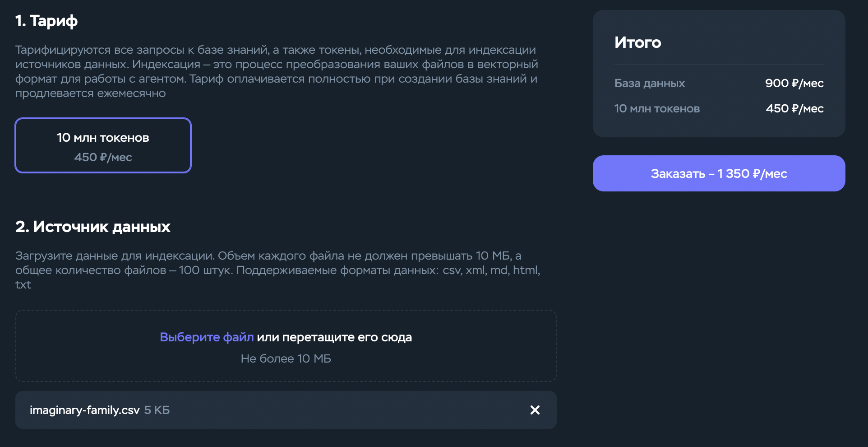
Task: Click the или перетащите его сюда text
Action: click(x=334, y=337)
